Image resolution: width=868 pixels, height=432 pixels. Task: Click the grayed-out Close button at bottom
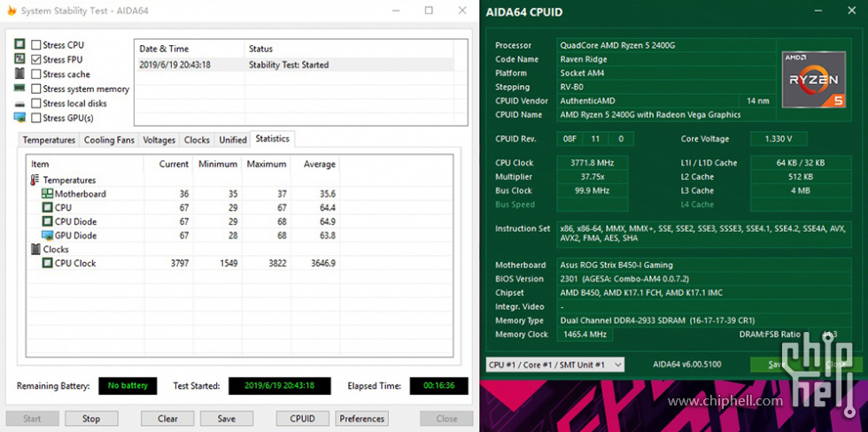pyautogui.click(x=446, y=419)
